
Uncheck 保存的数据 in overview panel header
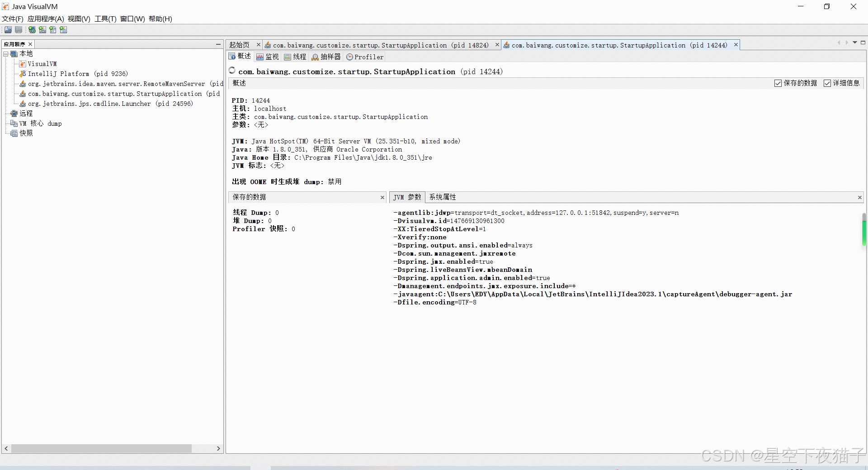(778, 83)
